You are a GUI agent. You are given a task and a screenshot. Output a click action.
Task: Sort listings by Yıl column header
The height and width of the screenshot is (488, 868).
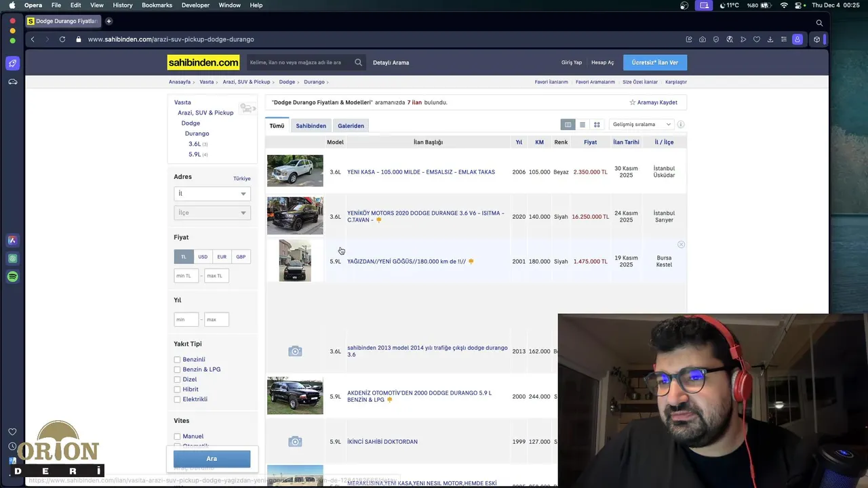tap(519, 142)
